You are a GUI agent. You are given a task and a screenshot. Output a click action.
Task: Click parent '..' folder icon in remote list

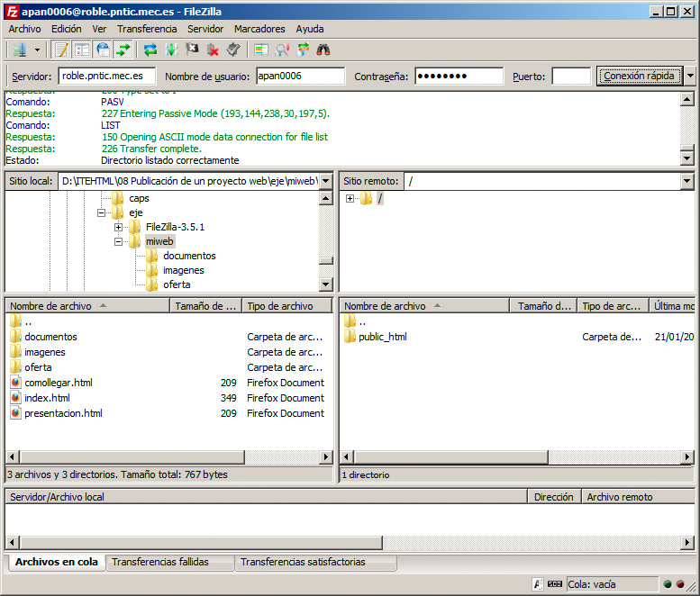350,321
